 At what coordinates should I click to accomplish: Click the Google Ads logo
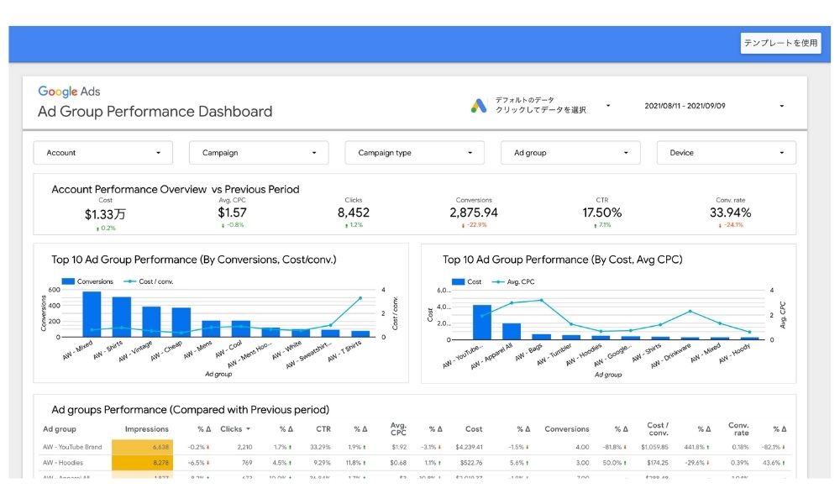point(69,92)
